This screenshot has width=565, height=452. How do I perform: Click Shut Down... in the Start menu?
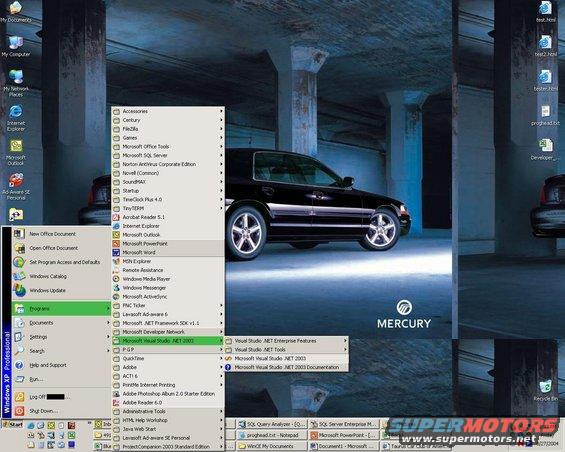coord(61,411)
